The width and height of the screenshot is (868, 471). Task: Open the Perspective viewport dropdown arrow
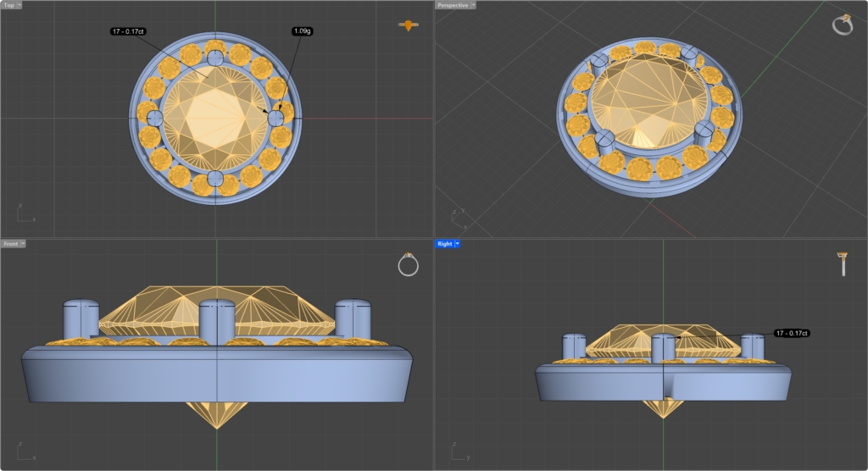pyautogui.click(x=473, y=5)
